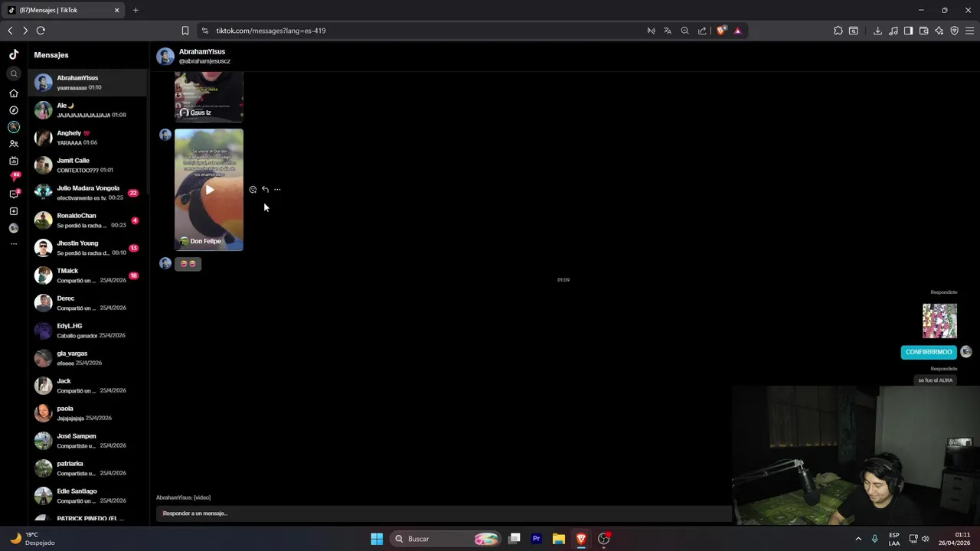Open patriarka conversation
The height and width of the screenshot is (551, 980).
coord(87,468)
